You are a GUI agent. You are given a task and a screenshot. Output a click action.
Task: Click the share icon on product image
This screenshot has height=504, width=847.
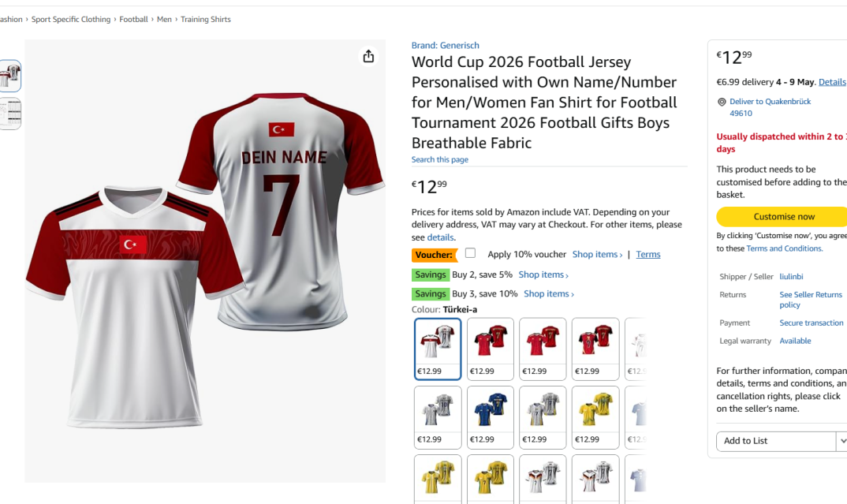(x=368, y=56)
